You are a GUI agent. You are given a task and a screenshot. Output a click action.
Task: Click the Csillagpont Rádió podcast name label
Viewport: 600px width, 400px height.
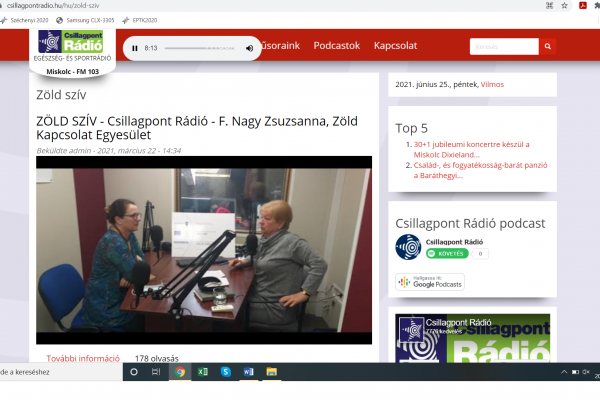454,242
